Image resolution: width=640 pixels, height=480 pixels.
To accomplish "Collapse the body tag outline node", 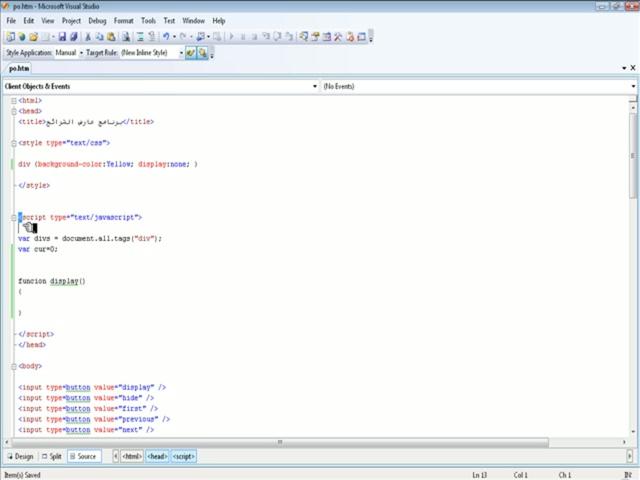I will point(14,366).
